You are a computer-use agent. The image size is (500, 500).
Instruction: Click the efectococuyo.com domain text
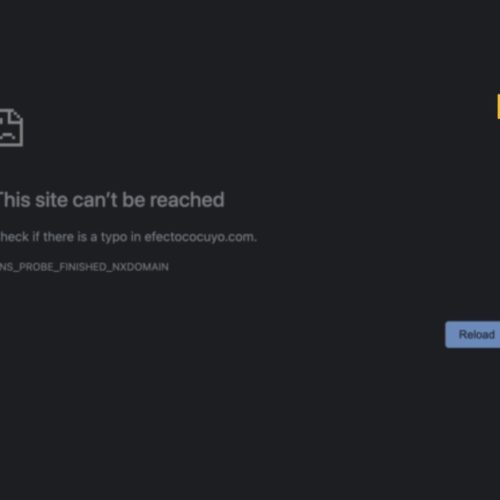pyautogui.click(x=200, y=237)
